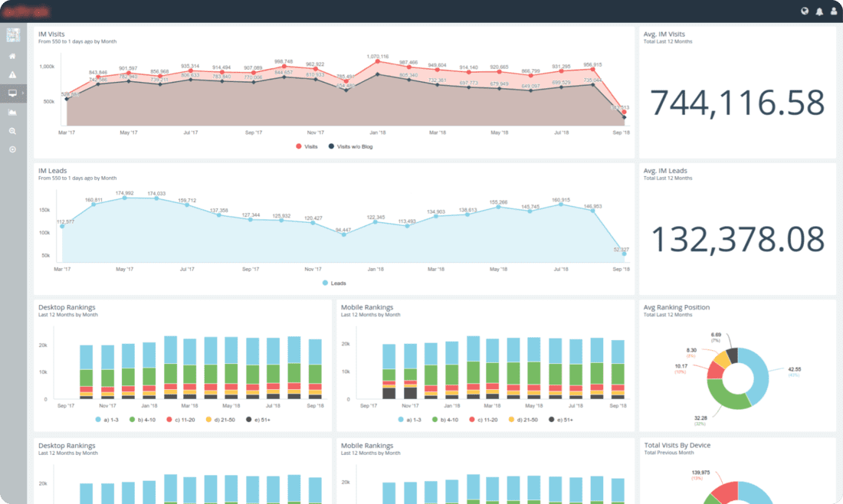This screenshot has height=504, width=843.
Task: Click the 956,915 point on IM Visits
Action: pos(592,69)
